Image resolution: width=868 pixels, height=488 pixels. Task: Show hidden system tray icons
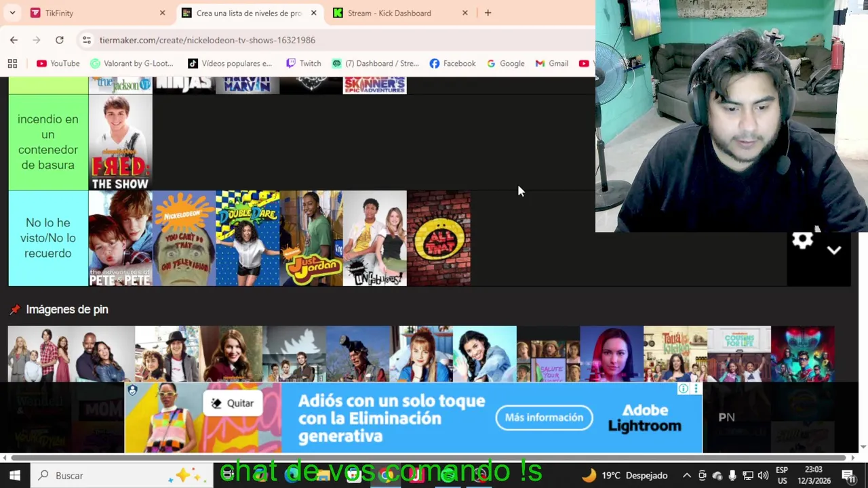click(x=687, y=476)
